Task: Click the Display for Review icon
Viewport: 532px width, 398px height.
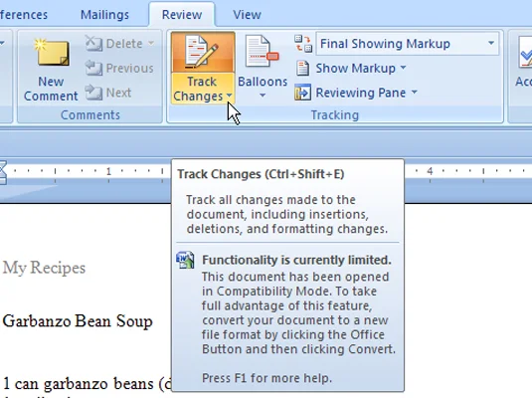Action: point(303,44)
